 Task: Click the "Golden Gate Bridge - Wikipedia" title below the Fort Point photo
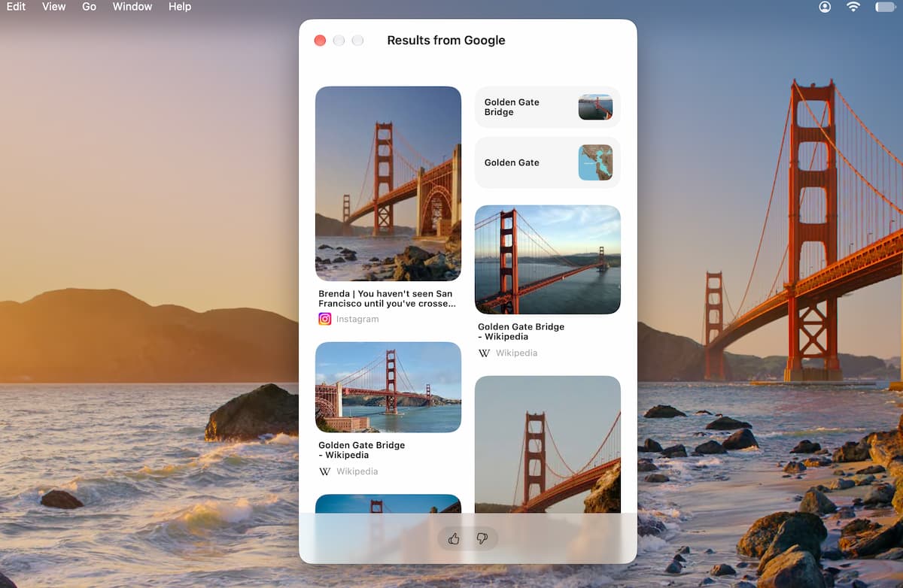[362, 450]
